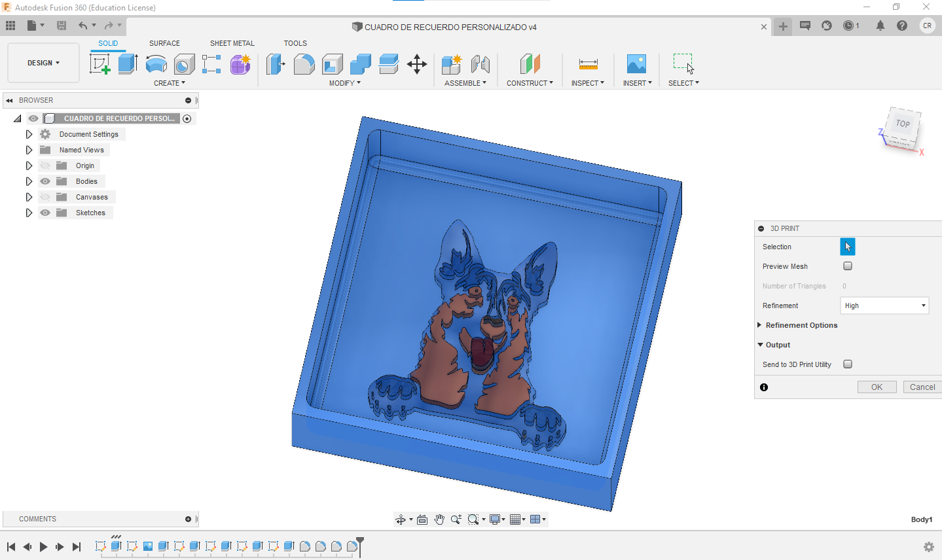Screen dimensions: 942x560
Task: Expand the Bodies folder
Action: click(x=29, y=181)
